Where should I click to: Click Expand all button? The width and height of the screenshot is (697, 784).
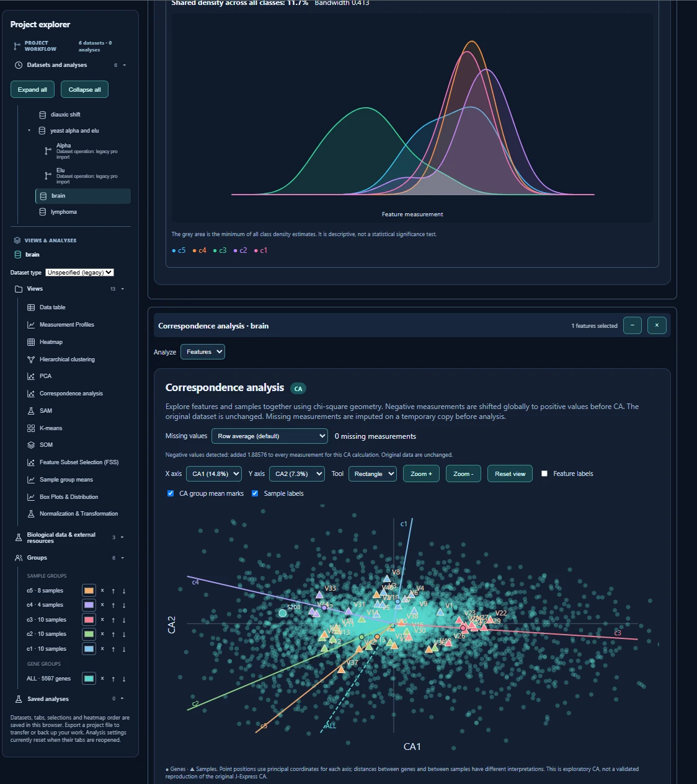[32, 89]
